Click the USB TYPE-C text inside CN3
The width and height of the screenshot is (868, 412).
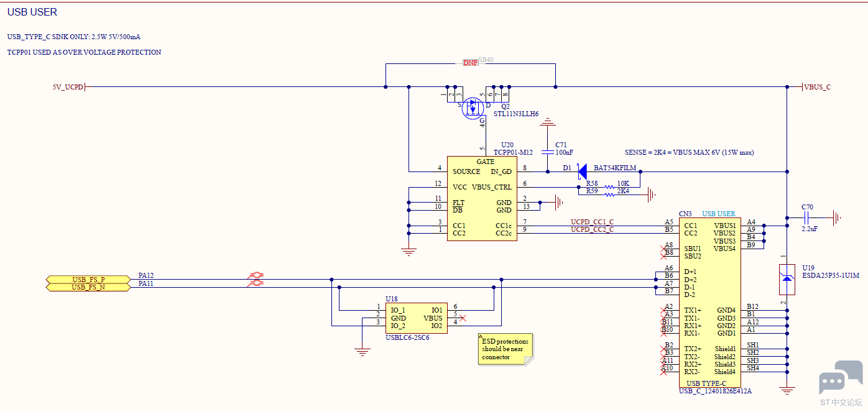click(x=706, y=383)
